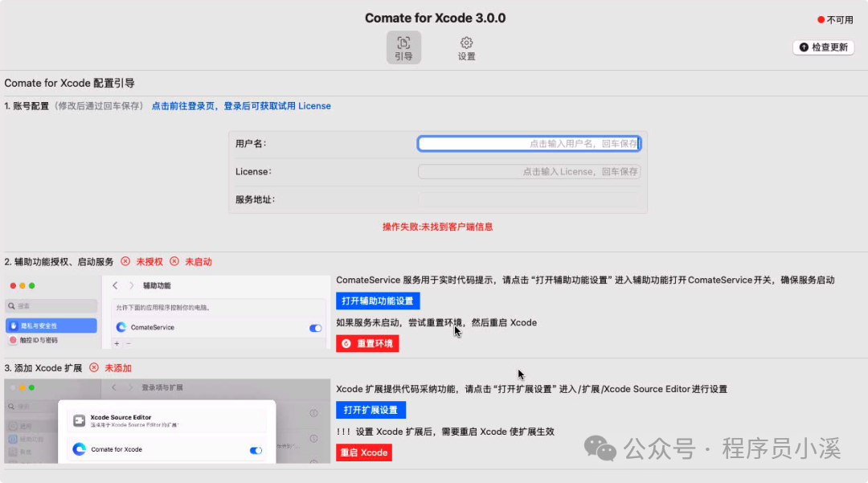Image resolution: width=868 pixels, height=483 pixels.
Task: Open the 设置 tab
Action: (466, 46)
